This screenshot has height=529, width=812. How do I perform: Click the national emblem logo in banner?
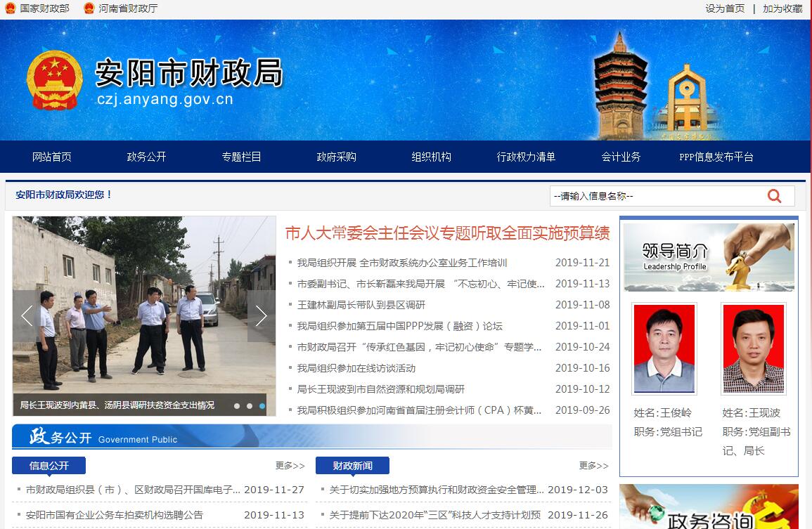(55, 80)
